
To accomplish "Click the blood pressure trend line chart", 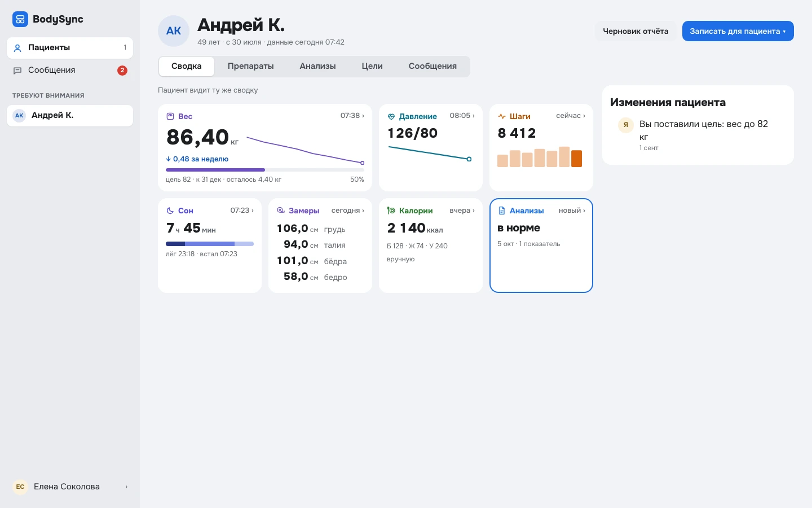I will [430, 153].
